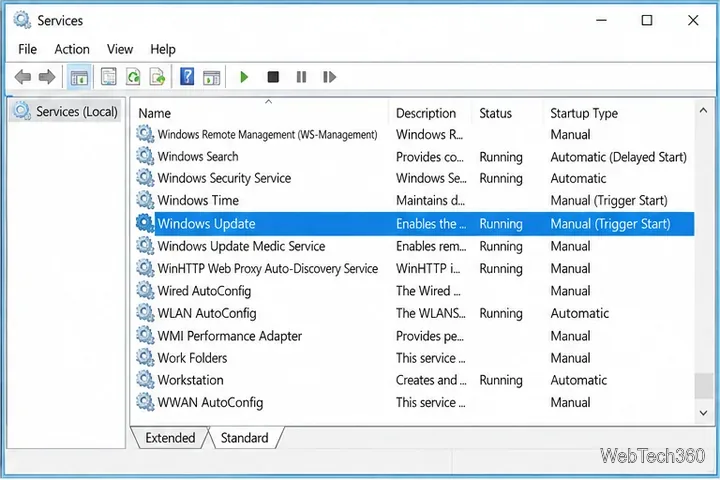
Task: Select Windows Update Medic Service name
Action: 241,246
